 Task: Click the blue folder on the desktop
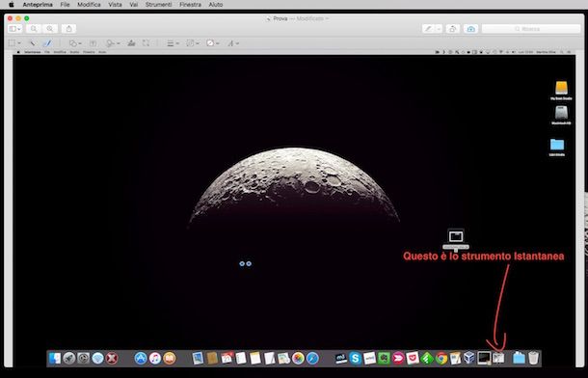[x=557, y=145]
